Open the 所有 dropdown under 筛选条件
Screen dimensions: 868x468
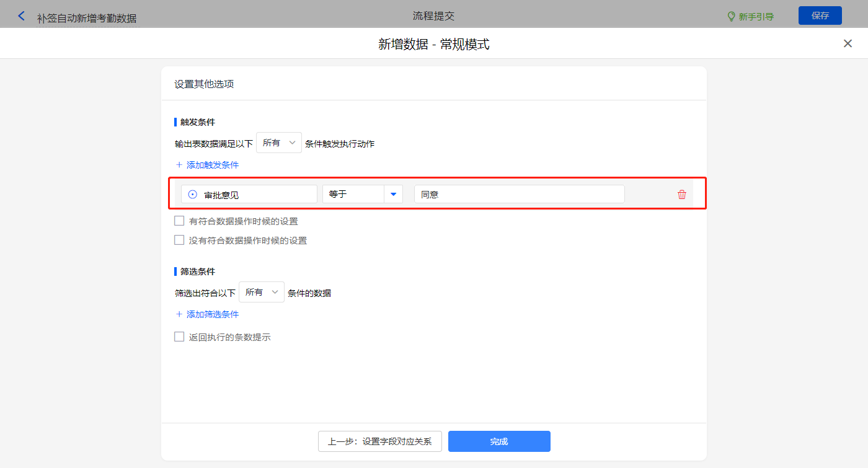262,293
